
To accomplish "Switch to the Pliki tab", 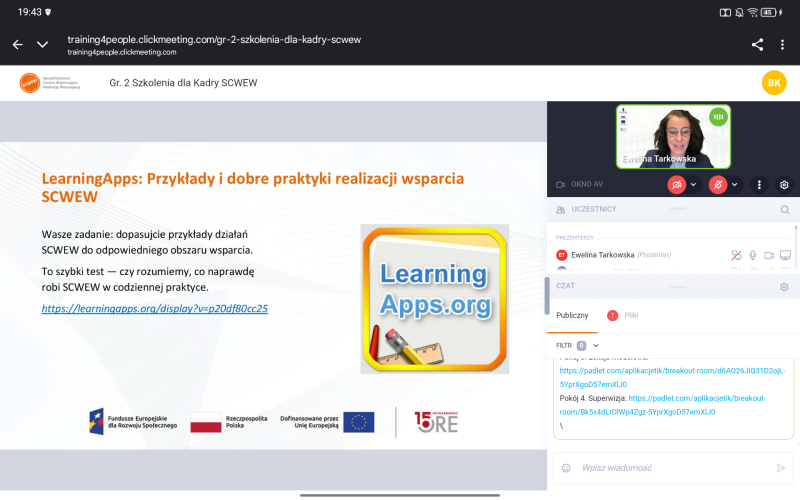I will pos(630,315).
